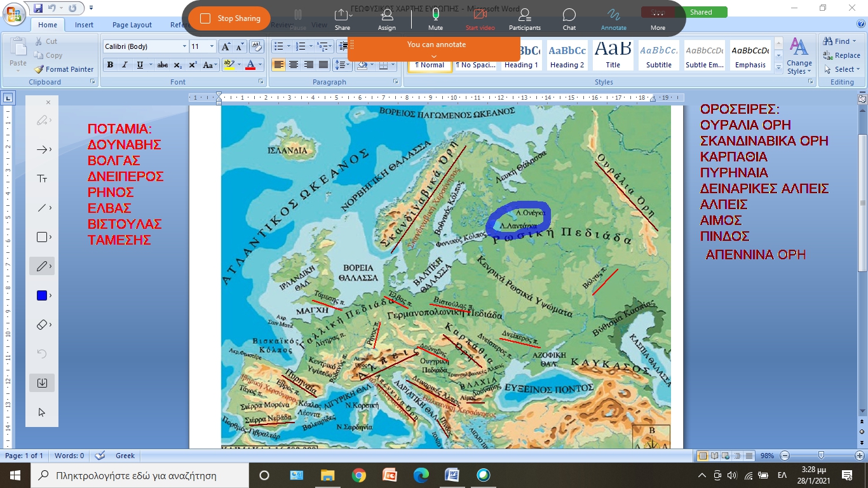Click Copy in the Clipboard group
868x488 pixels.
(48, 55)
